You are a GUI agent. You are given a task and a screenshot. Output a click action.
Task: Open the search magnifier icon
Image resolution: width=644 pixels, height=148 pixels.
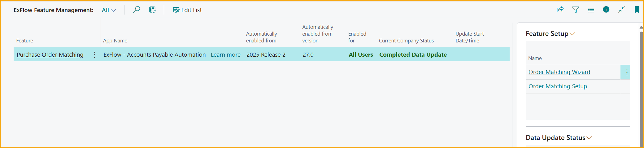tap(137, 10)
